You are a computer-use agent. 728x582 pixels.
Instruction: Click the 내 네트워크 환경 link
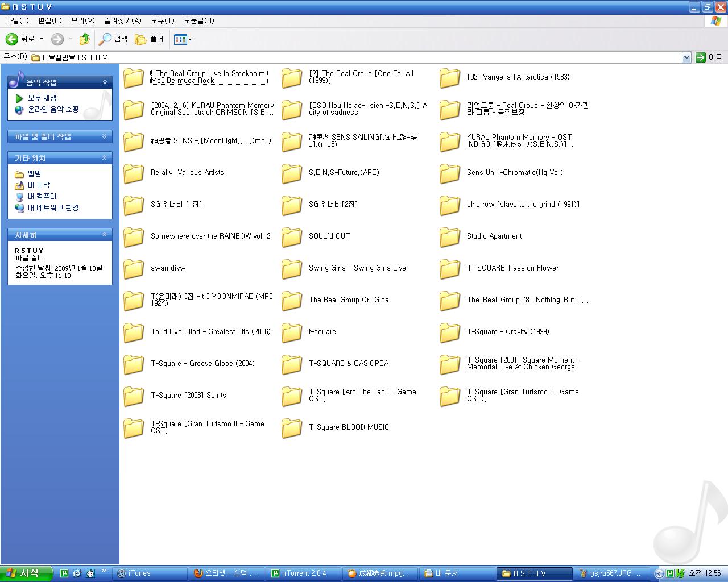[53, 208]
